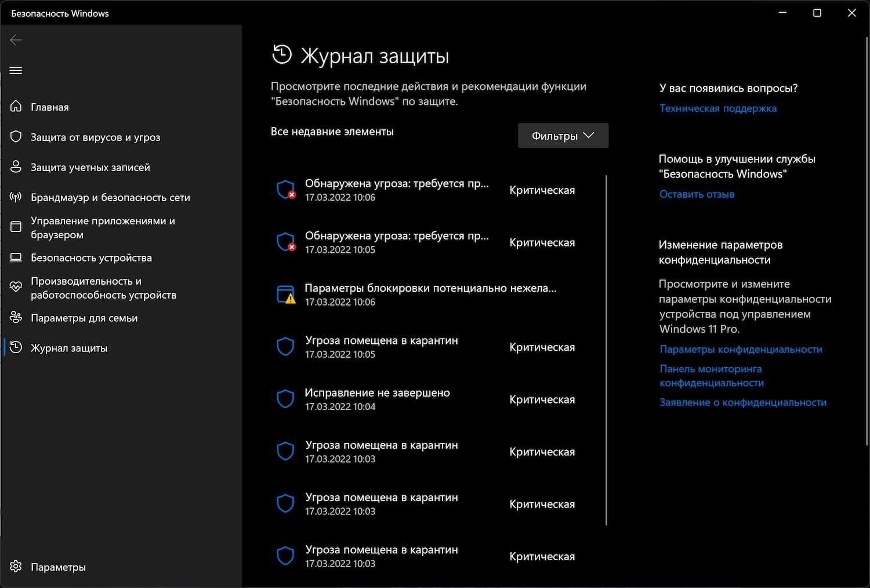Expand first threat entry dated 10:06
870x588 pixels.
point(397,190)
